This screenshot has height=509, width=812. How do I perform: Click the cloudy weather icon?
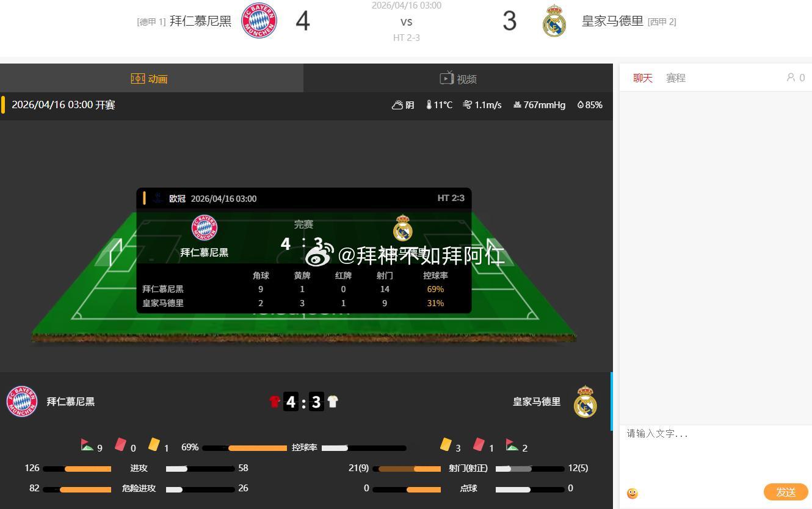point(397,105)
